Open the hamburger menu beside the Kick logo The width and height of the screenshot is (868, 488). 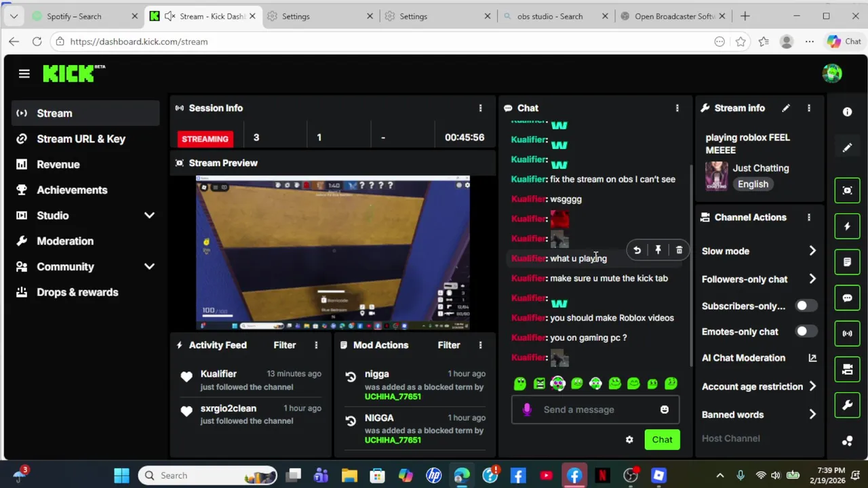(24, 73)
